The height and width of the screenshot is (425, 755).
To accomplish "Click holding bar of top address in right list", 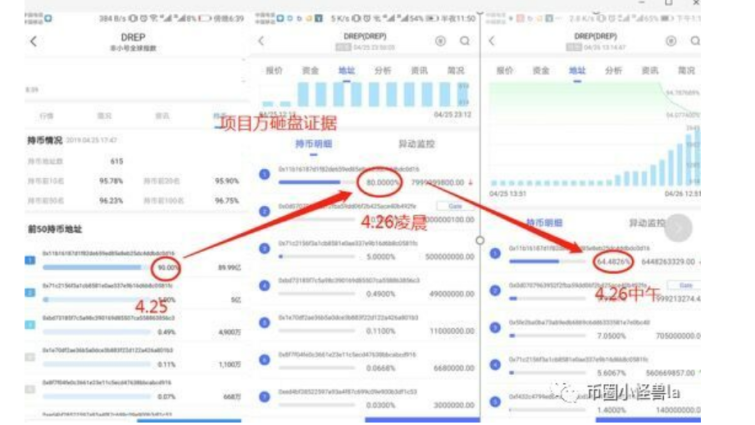I will coord(547,261).
